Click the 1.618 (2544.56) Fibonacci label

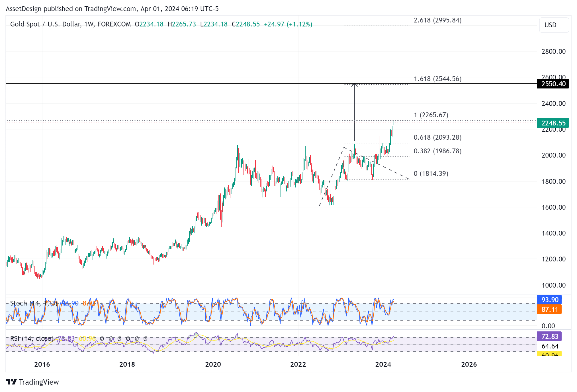click(x=437, y=79)
